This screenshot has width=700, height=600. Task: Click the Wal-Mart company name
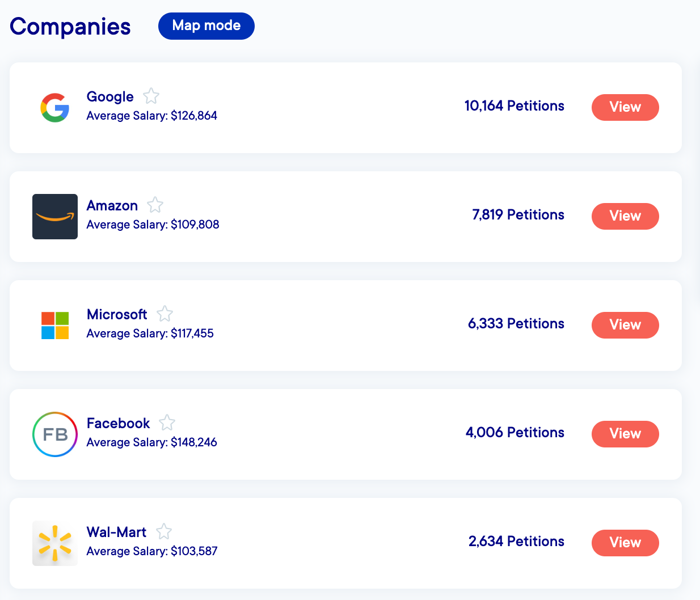click(116, 533)
